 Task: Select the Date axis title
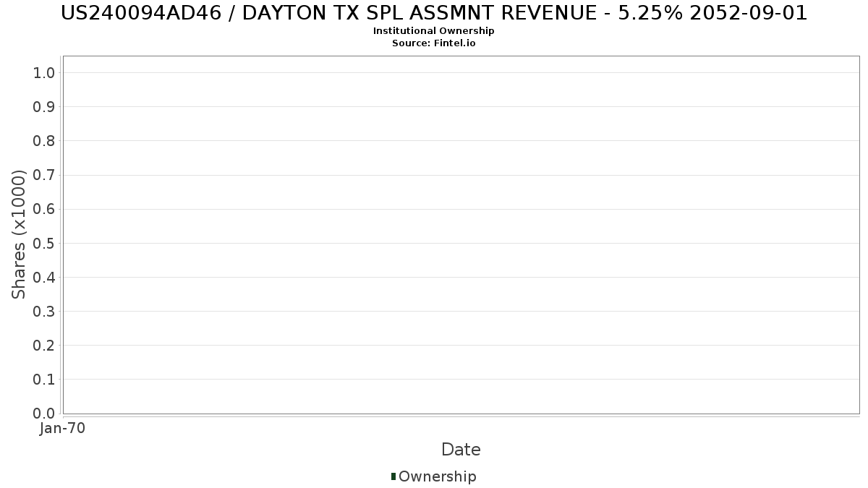(461, 450)
